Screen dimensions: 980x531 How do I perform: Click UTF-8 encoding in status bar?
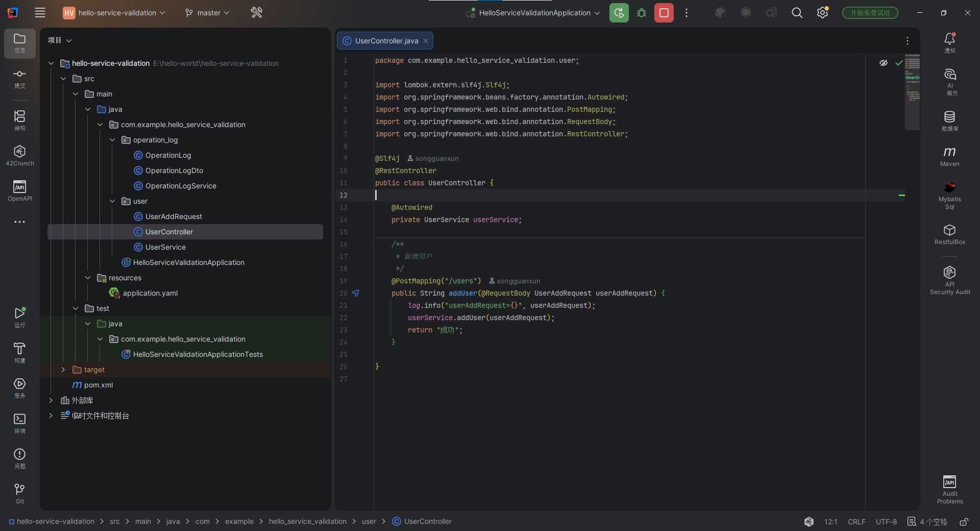[886, 521]
